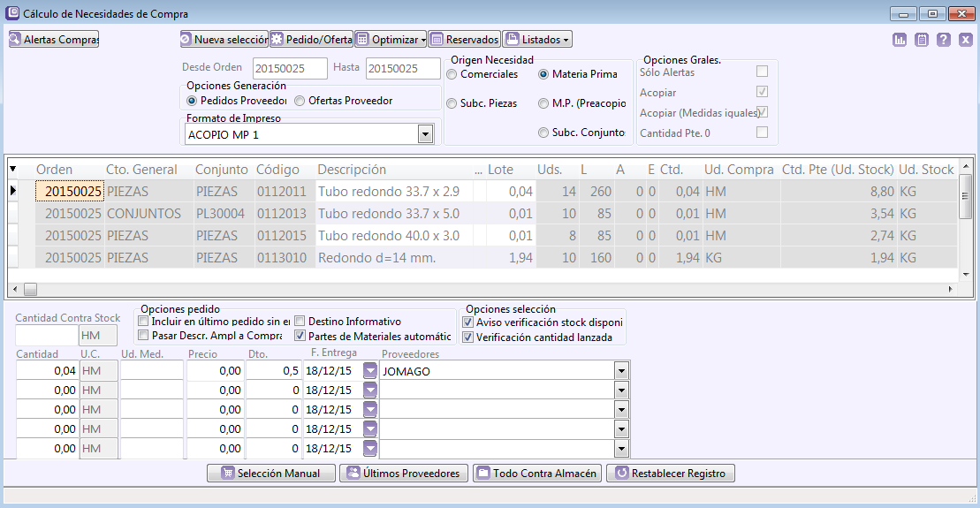Click the grid's horizontal scrollbar right arrow
The image size is (980, 508).
click(951, 289)
